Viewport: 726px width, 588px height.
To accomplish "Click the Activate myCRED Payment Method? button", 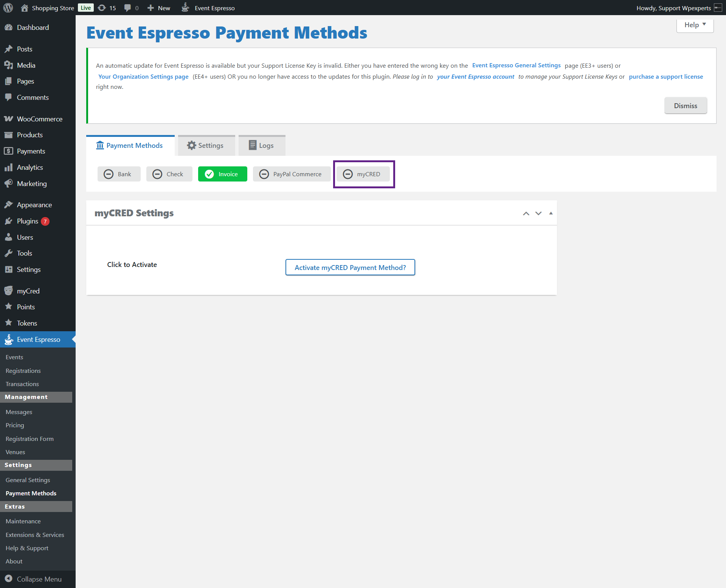I will (350, 267).
